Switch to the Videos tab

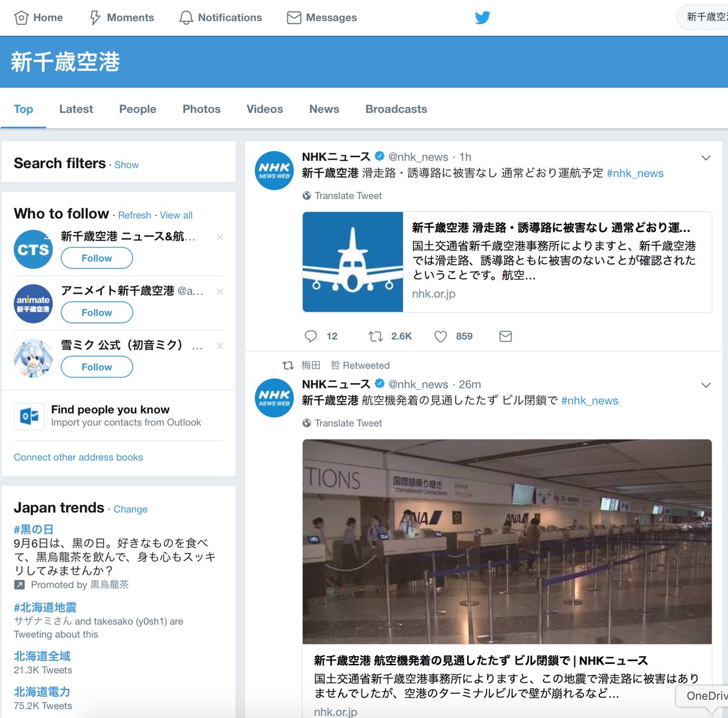265,109
